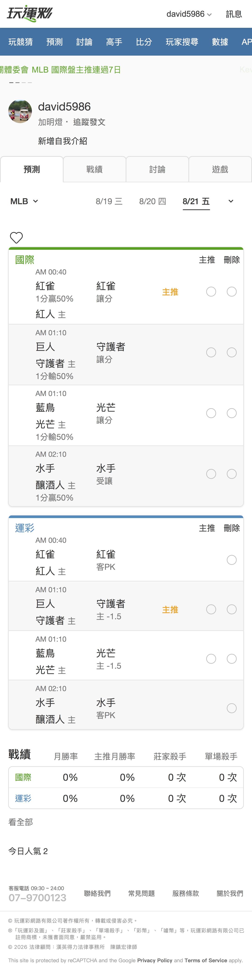Tap the heart favorite icon
The image size is (252, 980).
point(16,238)
